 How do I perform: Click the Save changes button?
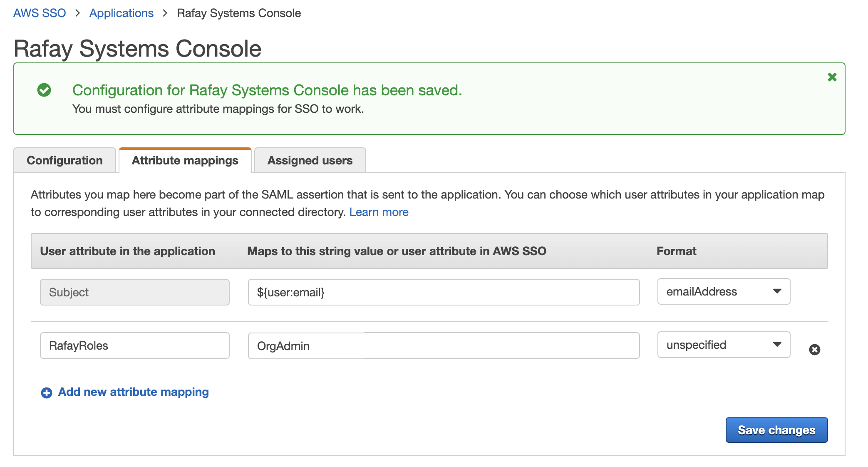776,430
